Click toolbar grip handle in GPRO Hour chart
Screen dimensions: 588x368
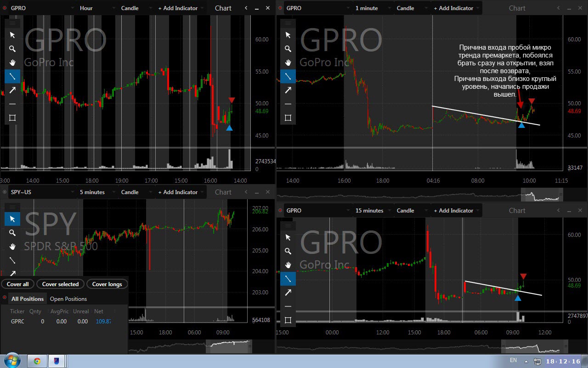pyautogui.click(x=12, y=23)
